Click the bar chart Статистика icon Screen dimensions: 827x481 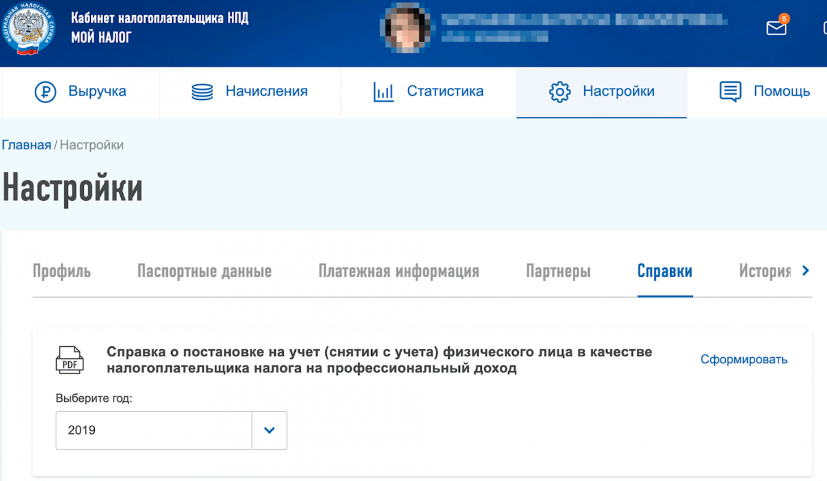click(x=383, y=92)
